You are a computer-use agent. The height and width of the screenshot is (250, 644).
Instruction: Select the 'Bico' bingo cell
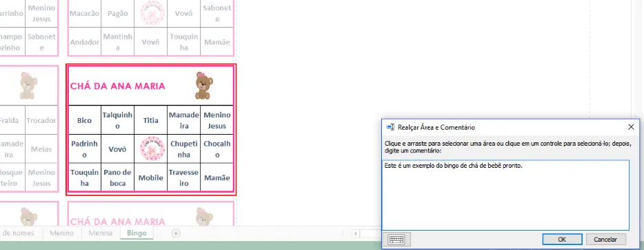click(x=84, y=120)
